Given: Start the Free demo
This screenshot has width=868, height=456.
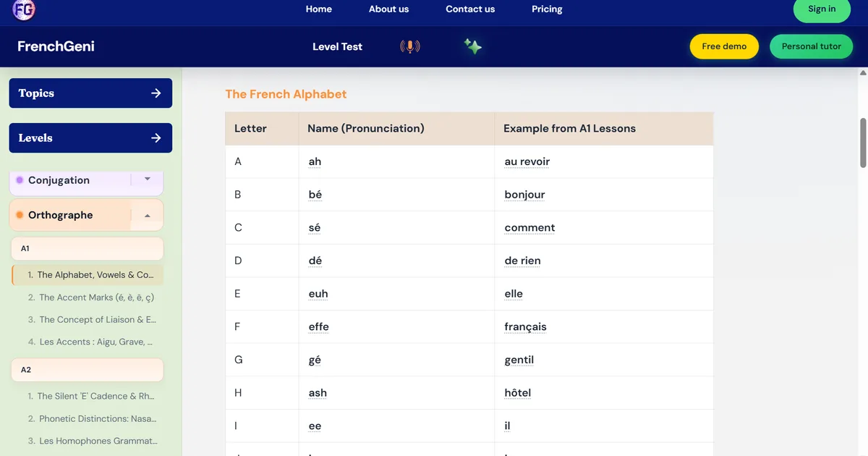Looking at the screenshot, I should point(724,46).
